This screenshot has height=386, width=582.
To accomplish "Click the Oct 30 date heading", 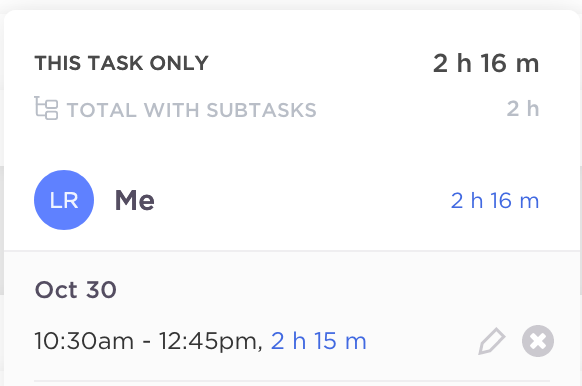I will point(76,290).
